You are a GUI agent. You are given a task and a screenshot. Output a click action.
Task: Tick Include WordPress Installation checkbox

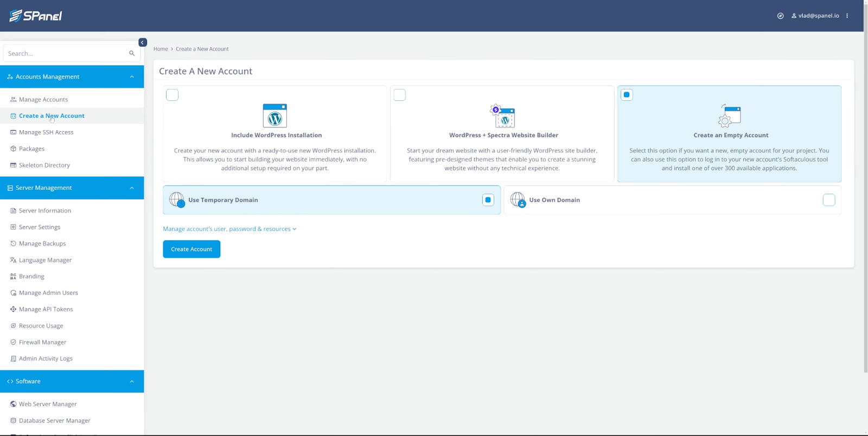(x=172, y=95)
